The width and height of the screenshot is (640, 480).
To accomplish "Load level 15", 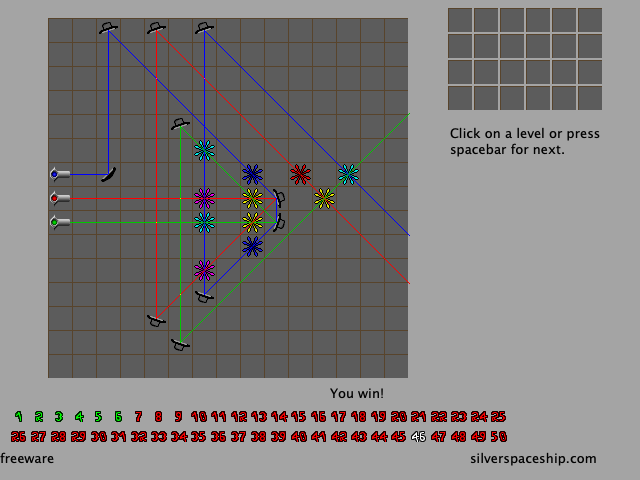I will [x=299, y=417].
